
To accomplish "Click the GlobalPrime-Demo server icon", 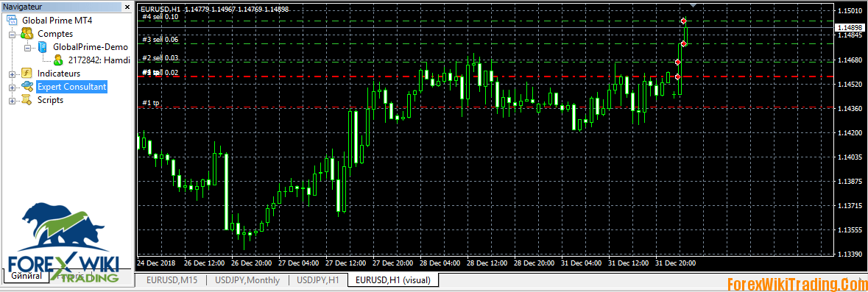I will [42, 48].
